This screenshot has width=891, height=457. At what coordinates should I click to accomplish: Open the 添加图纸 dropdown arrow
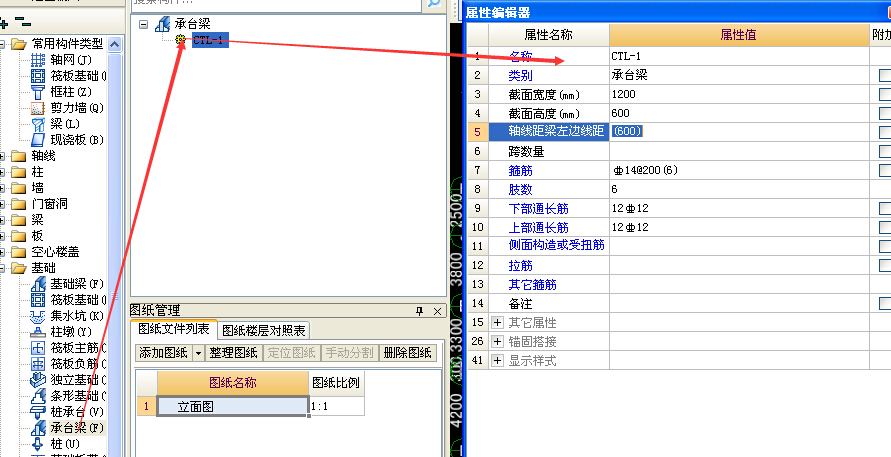(198, 353)
